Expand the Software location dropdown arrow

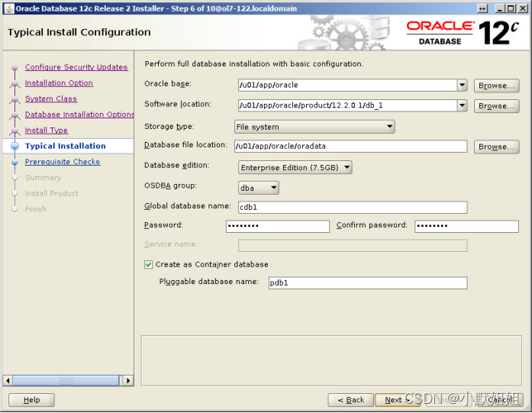click(462, 105)
